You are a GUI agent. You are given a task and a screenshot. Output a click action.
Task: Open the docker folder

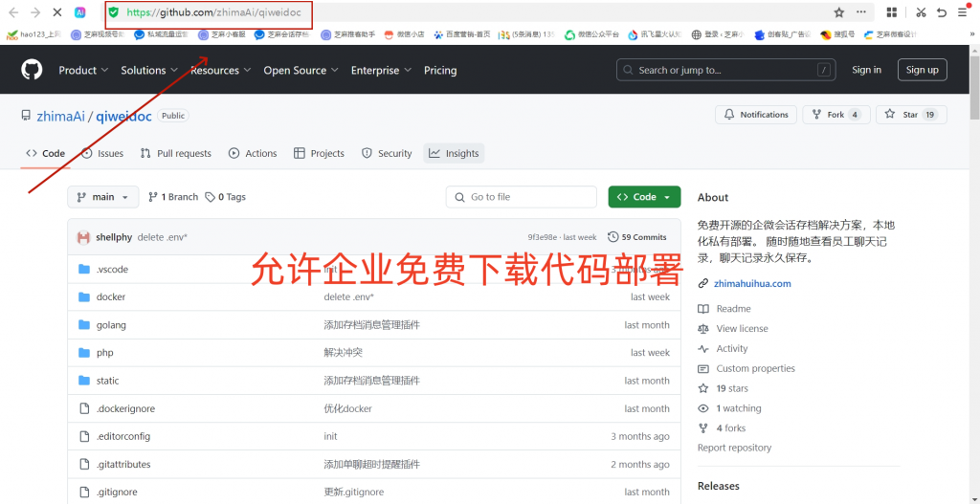point(111,297)
